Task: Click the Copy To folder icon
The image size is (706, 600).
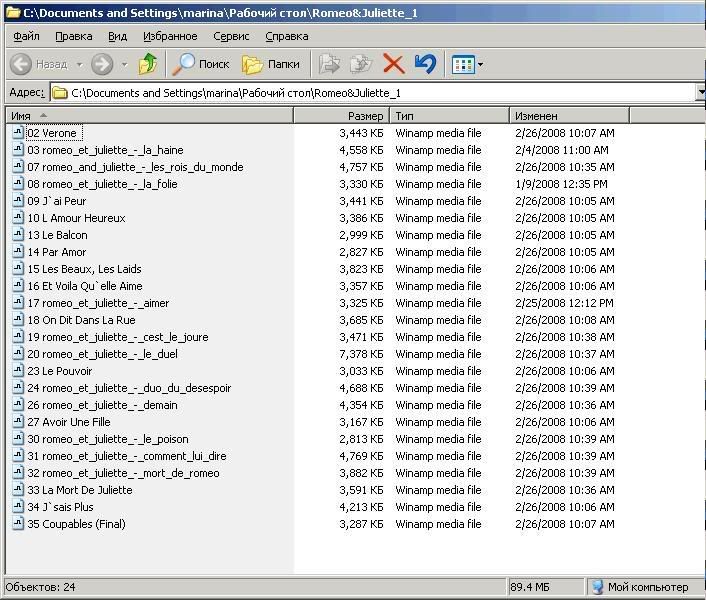Action: tap(362, 64)
